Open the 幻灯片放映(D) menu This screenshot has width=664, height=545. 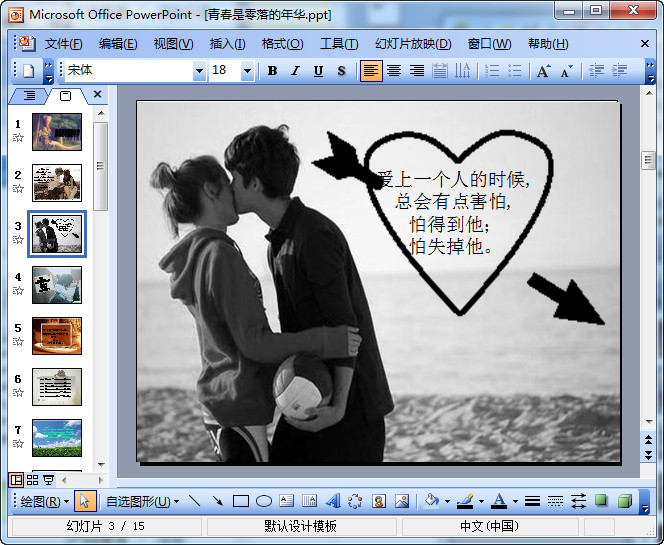pyautogui.click(x=413, y=44)
